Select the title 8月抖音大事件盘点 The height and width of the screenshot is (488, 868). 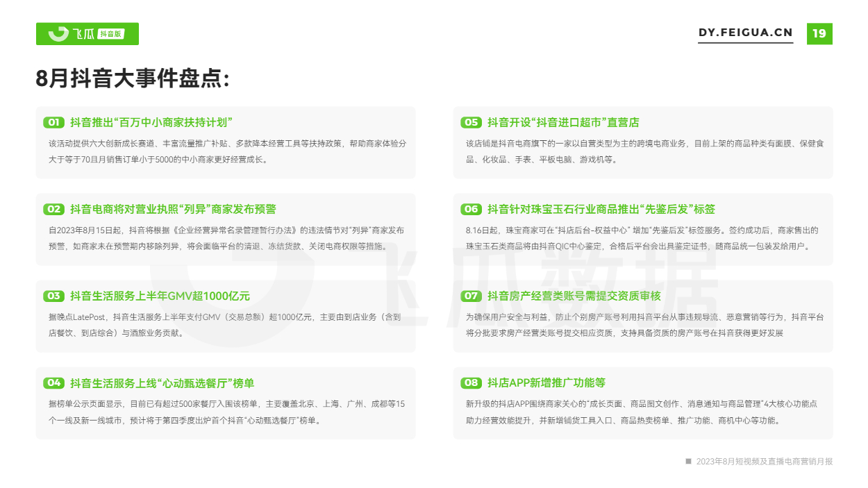click(x=133, y=78)
